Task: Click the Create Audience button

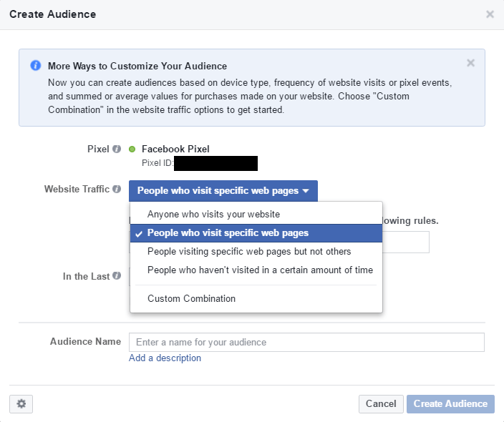Action: click(450, 403)
